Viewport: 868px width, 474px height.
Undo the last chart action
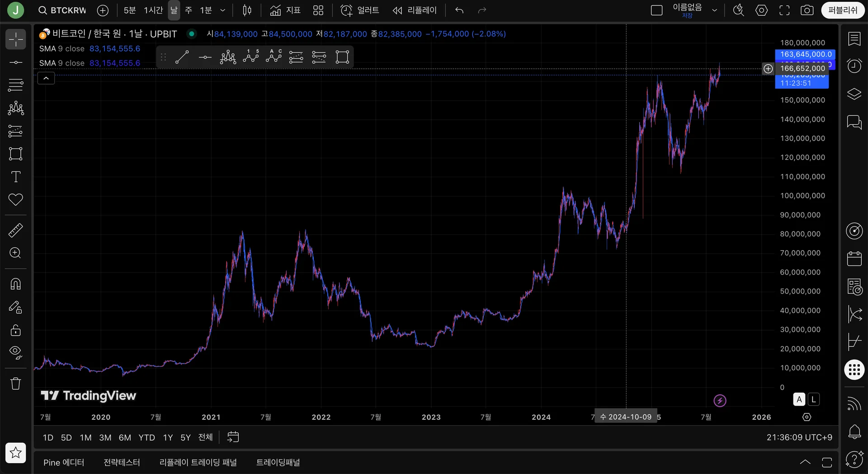click(459, 10)
